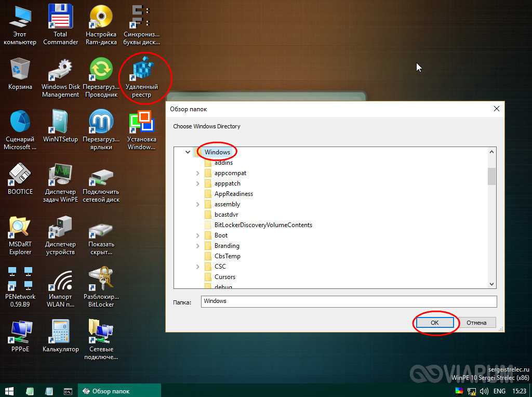This screenshot has height=397, width=532.
Task: Click the Отмена cancel button
Action: tap(476, 323)
